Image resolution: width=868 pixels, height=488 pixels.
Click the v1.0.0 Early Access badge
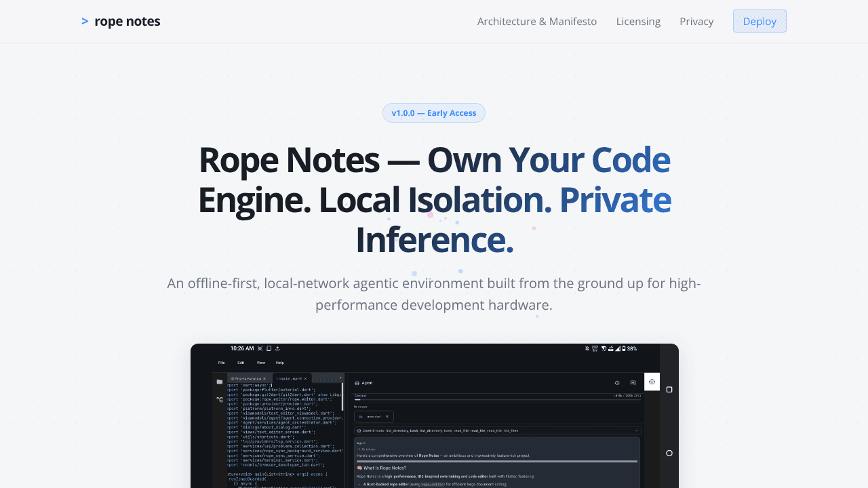click(434, 113)
